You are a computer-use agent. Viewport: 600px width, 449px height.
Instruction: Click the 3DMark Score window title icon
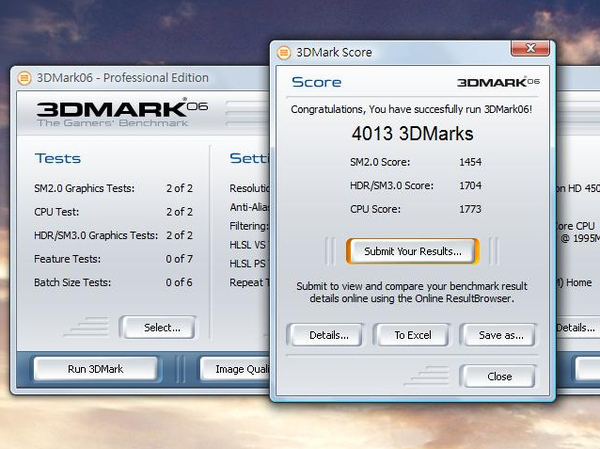pos(284,52)
